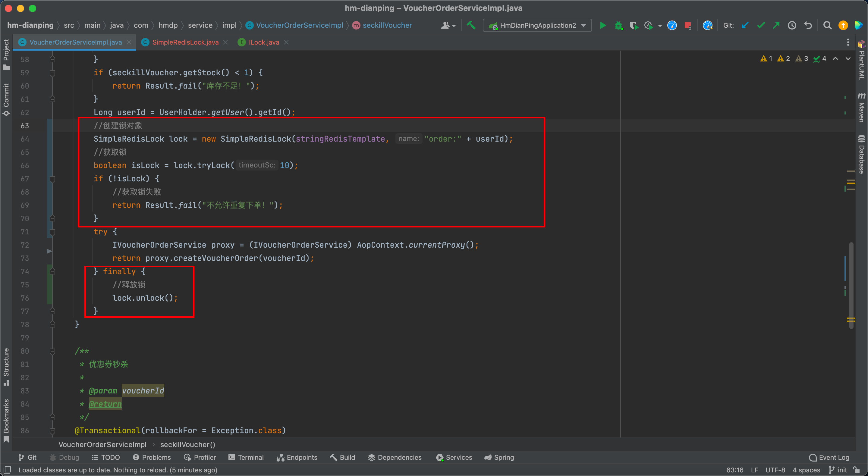The image size is (868, 476).
Task: Run with coverage shield icon
Action: point(634,25)
